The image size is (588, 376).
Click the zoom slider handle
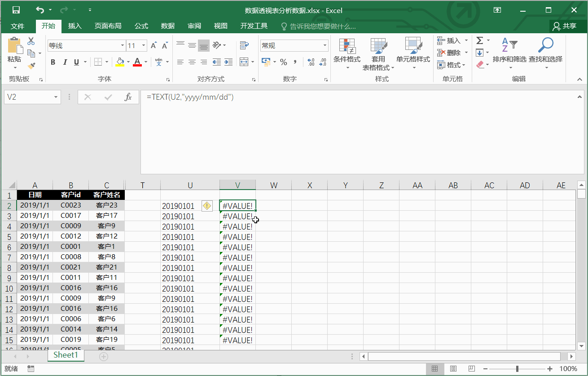click(517, 369)
